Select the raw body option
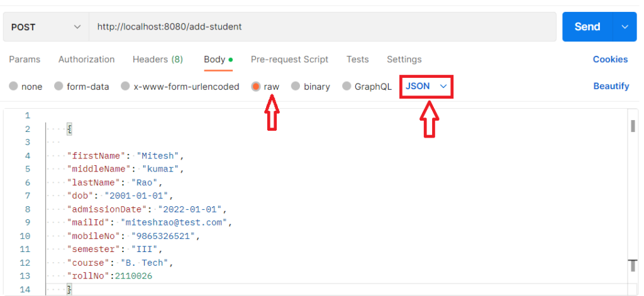 click(x=256, y=87)
